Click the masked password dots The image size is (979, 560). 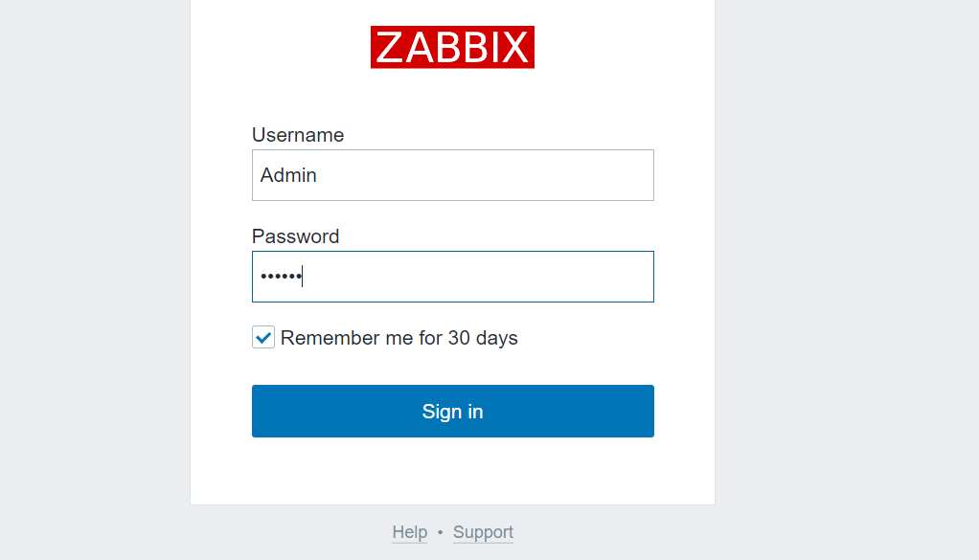point(280,277)
